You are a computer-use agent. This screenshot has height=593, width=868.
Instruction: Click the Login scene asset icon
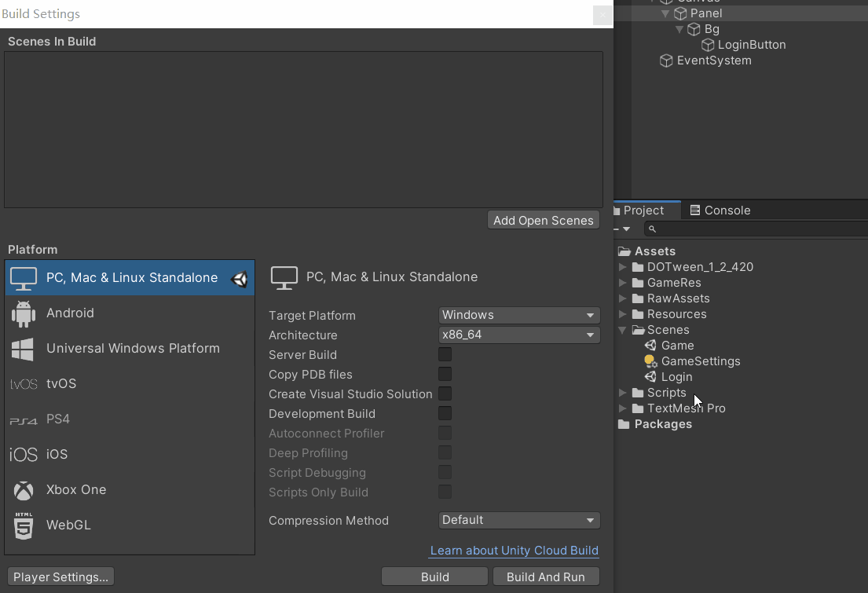650,377
